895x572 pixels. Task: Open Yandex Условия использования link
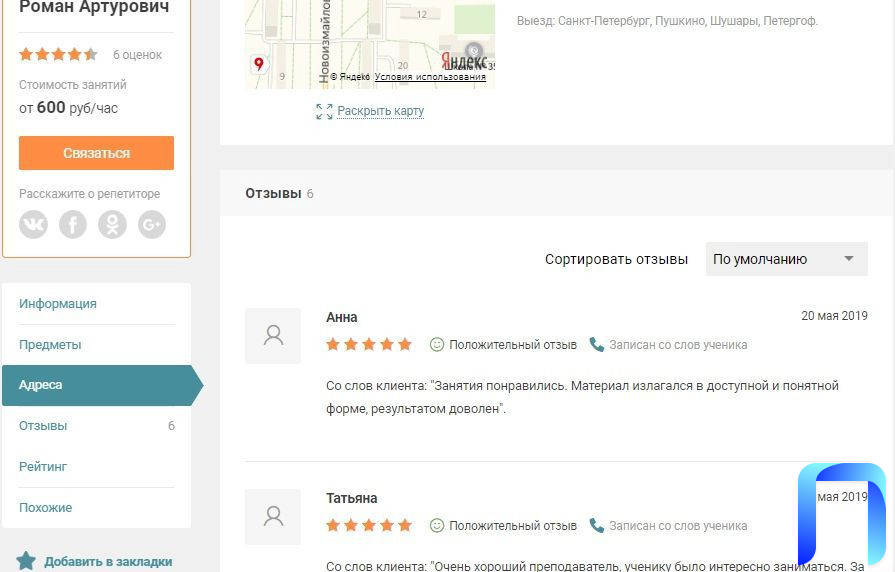click(430, 77)
